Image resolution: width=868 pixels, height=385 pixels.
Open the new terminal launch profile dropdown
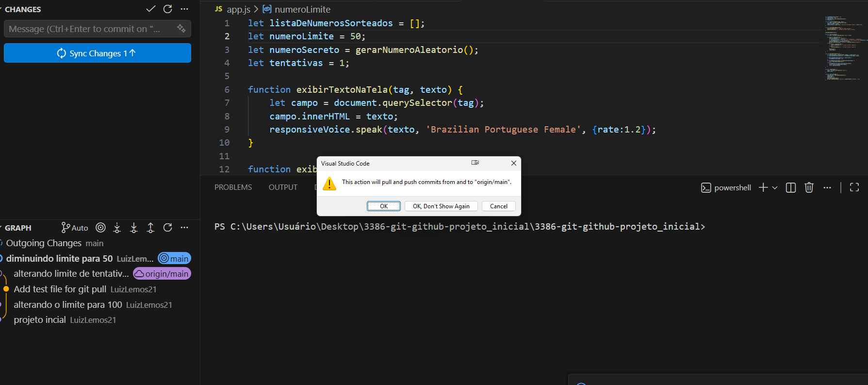click(x=775, y=187)
